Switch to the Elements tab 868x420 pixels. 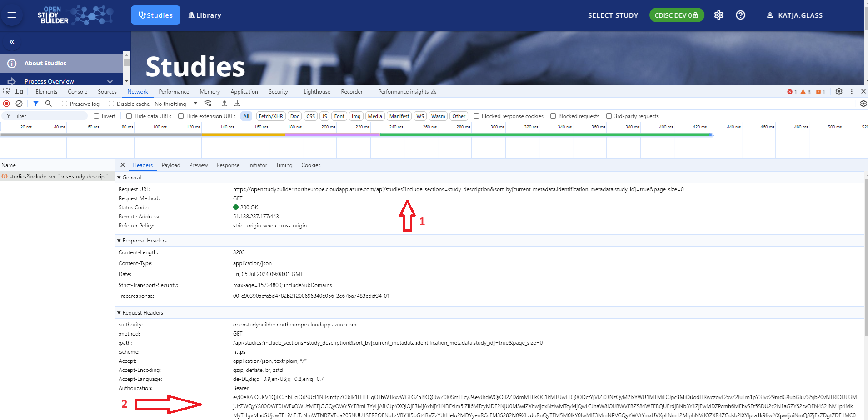tap(46, 91)
